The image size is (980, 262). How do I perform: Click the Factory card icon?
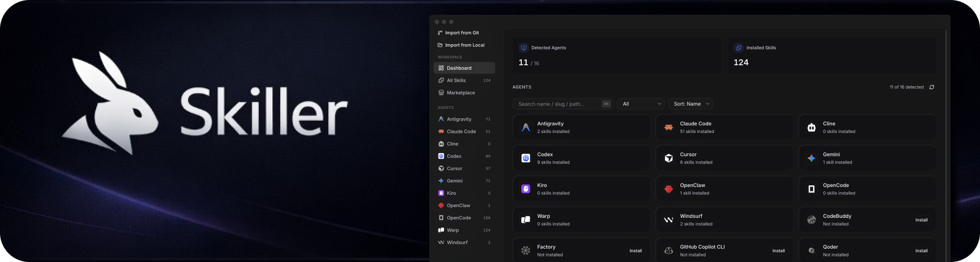point(526,251)
